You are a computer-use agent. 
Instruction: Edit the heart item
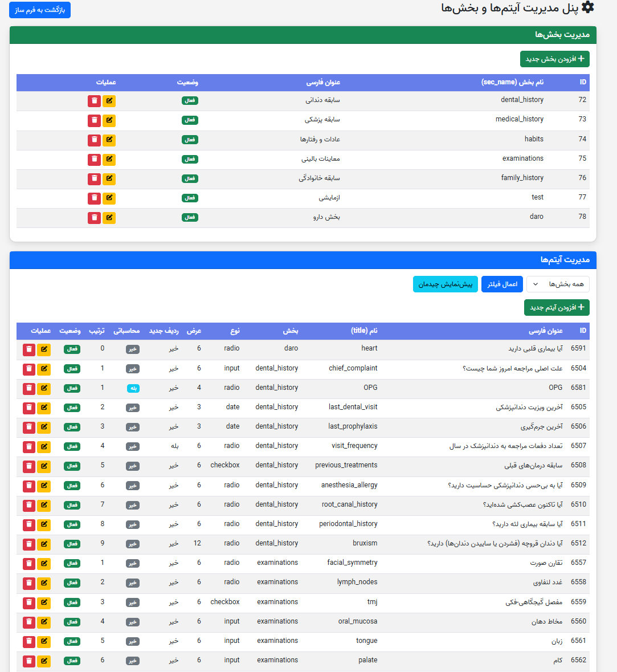coord(44,350)
